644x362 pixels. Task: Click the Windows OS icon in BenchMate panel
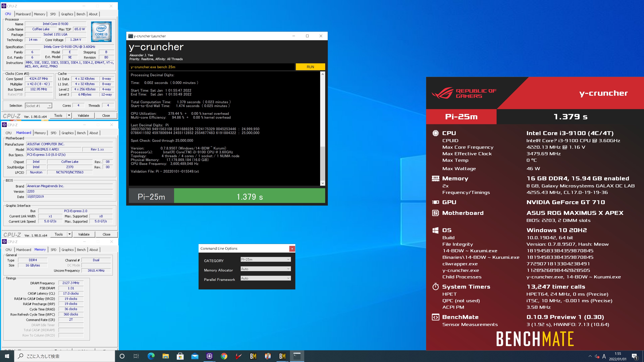[435, 230]
